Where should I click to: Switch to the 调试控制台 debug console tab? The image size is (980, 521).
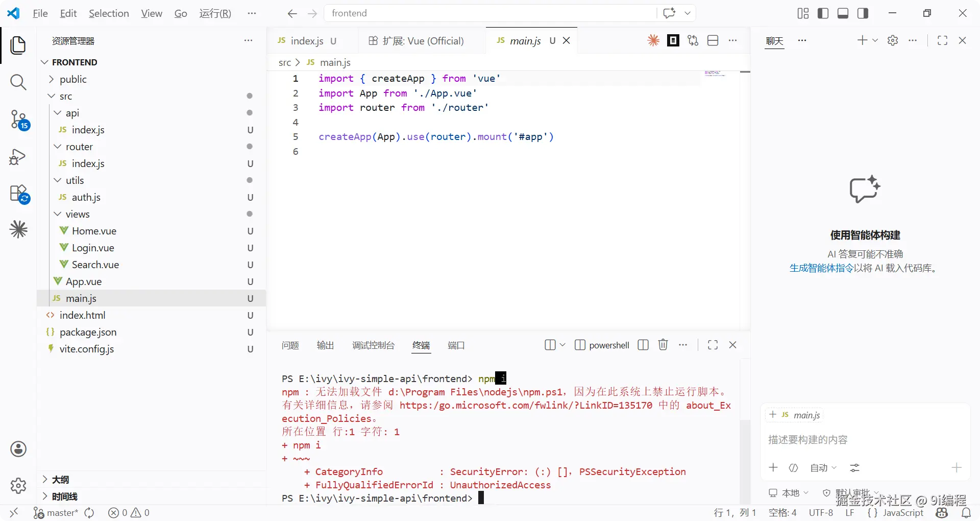point(373,345)
